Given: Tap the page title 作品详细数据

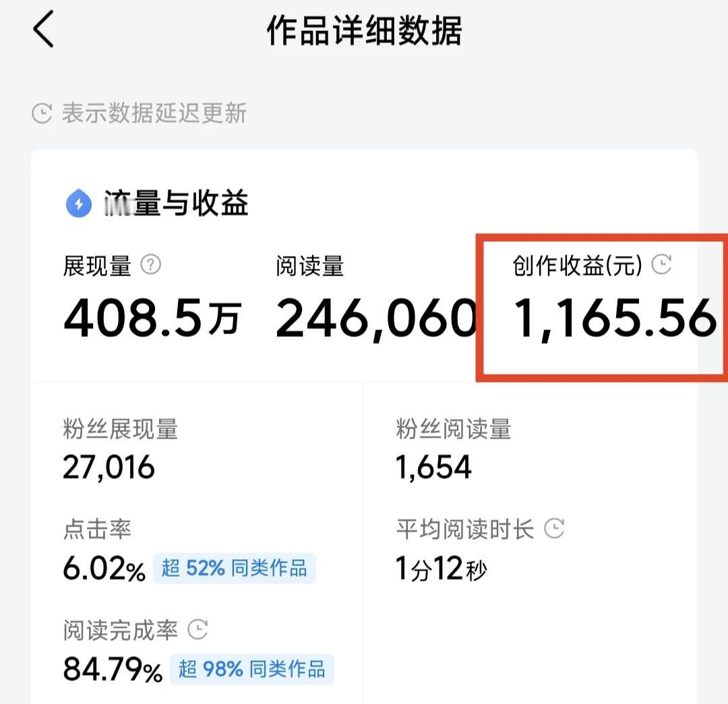Looking at the screenshot, I should coord(365,30).
